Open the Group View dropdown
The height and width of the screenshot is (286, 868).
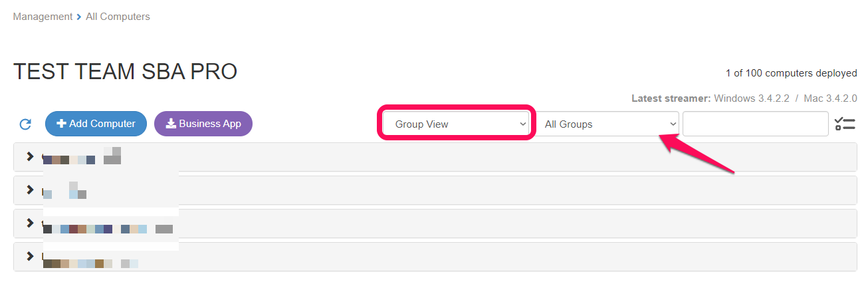tap(456, 124)
